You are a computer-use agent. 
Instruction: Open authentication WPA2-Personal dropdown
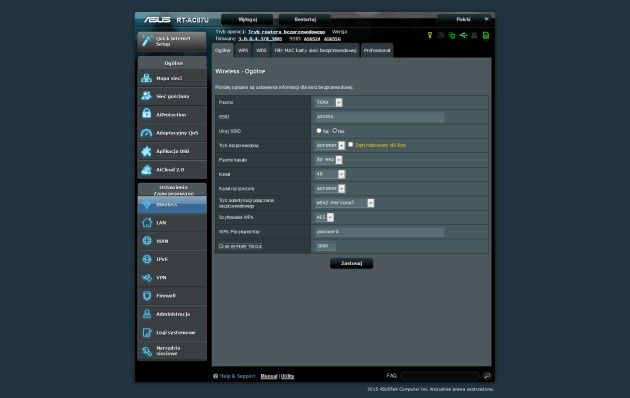(344, 203)
